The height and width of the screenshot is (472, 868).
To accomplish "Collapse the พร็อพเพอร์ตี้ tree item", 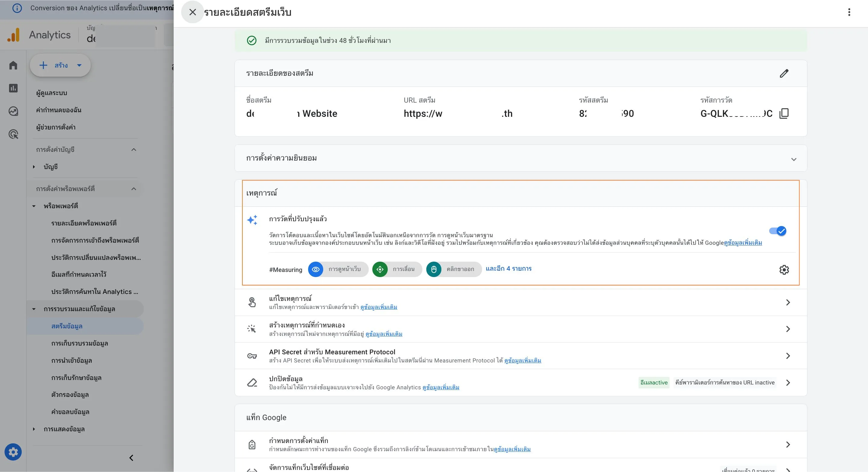I will click(x=34, y=206).
